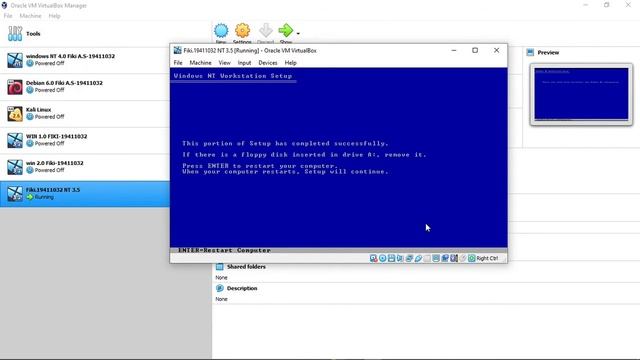Viewport: 640px width, 360px height.
Task: Click the floppy disk status bar icon
Action: (x=391, y=258)
